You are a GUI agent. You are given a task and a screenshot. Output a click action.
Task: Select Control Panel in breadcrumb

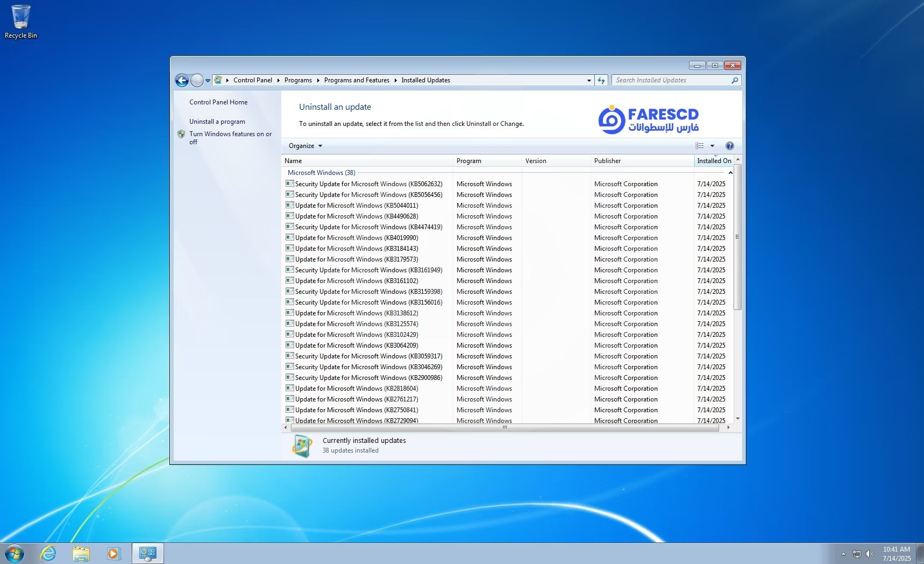253,80
